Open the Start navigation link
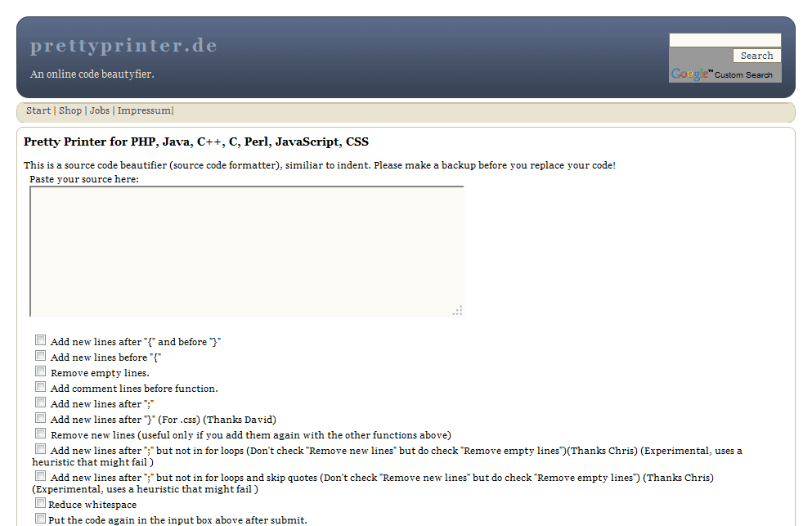812x526 pixels. pyautogui.click(x=38, y=110)
